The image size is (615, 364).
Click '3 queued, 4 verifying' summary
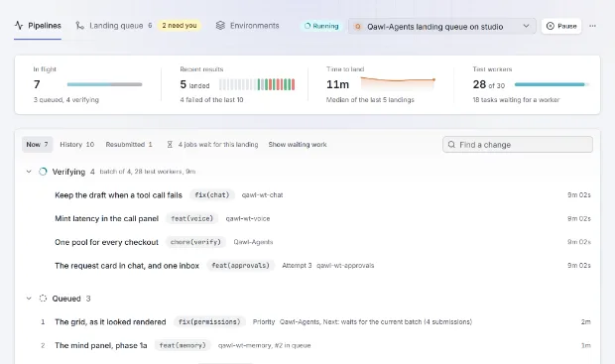(x=65, y=100)
